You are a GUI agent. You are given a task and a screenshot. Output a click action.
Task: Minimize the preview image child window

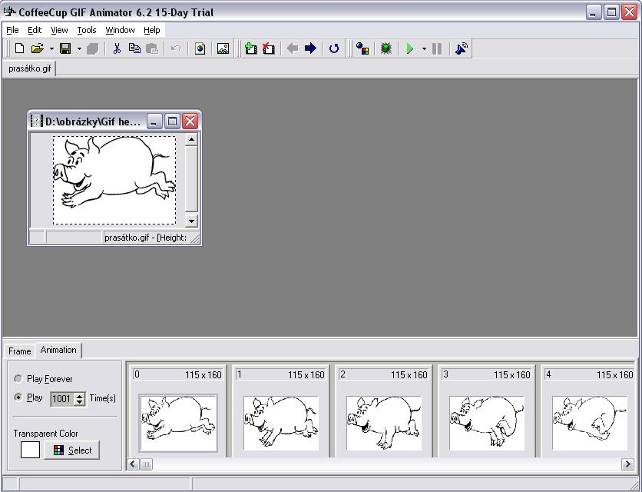155,121
